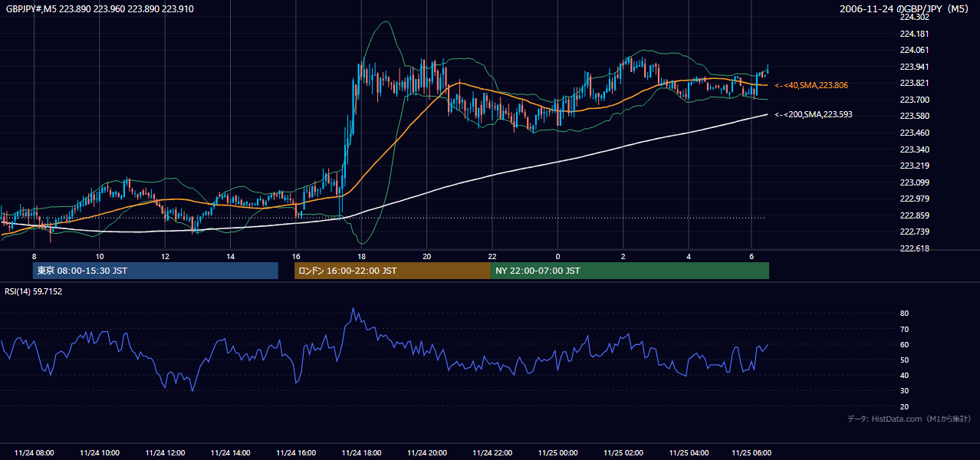Click hour label 10 under price chart
The height and width of the screenshot is (460, 980).
tap(100, 256)
